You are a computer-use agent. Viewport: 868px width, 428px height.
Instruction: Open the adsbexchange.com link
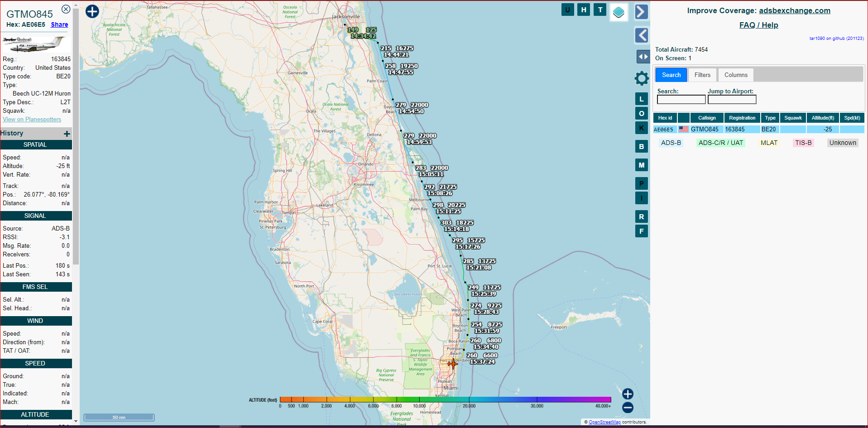point(795,10)
